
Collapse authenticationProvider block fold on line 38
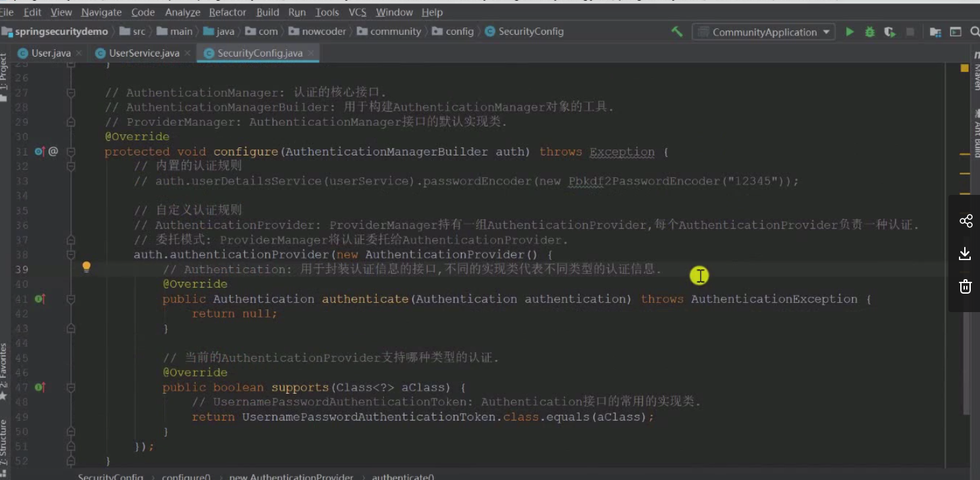click(70, 255)
